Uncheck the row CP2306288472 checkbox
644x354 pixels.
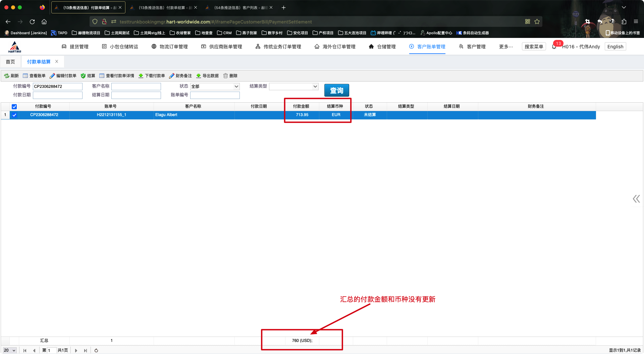pyautogui.click(x=14, y=115)
